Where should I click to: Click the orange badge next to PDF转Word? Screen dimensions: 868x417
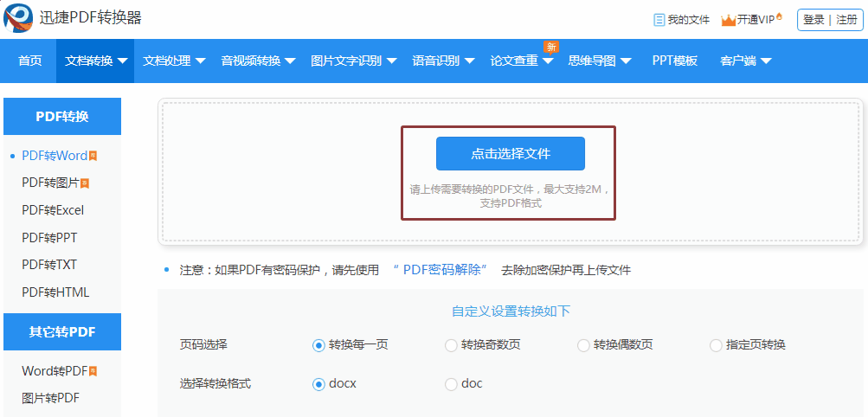pyautogui.click(x=93, y=157)
